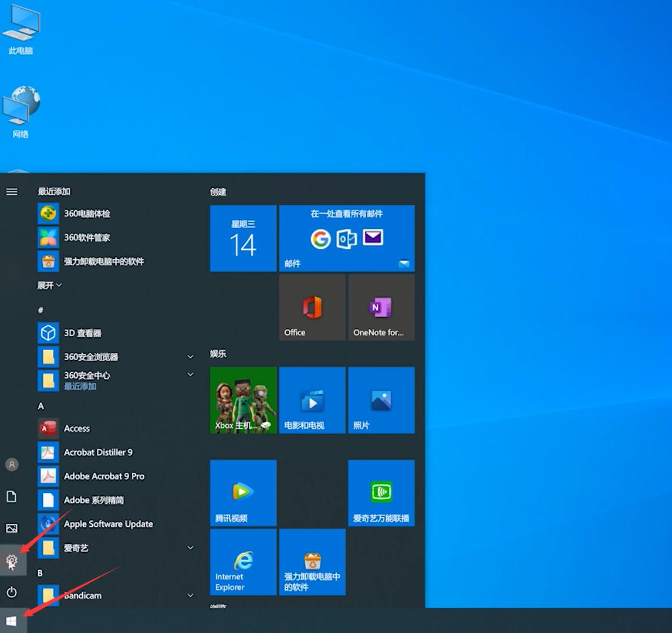Expand the Bandicam group chevron
This screenshot has height=633, width=672.
190,595
